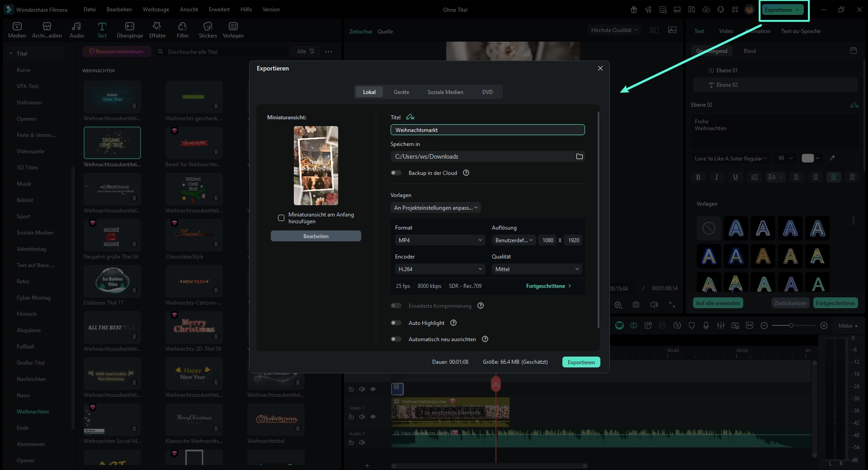Click the Bearbeiten thumbnail button
The height and width of the screenshot is (470, 868).
pos(316,236)
